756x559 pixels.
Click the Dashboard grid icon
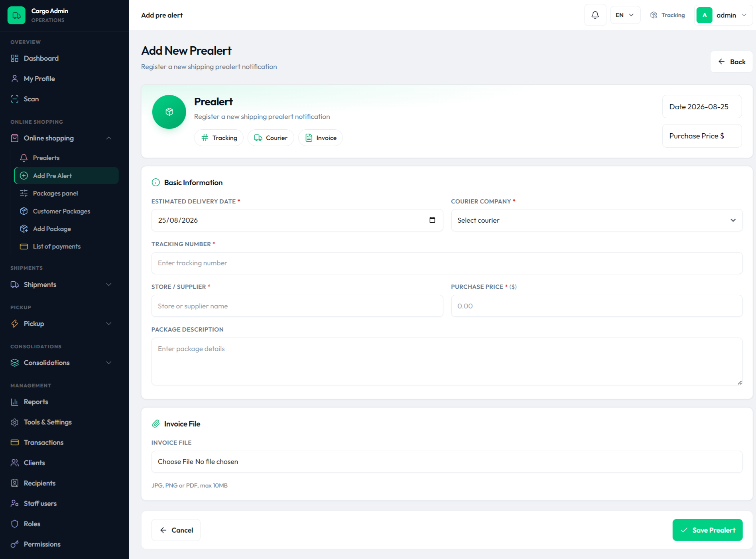click(15, 58)
